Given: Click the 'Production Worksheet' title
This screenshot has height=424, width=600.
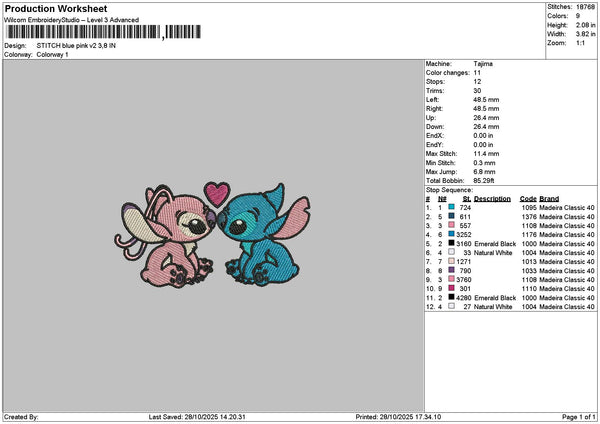Looking at the screenshot, I should (56, 9).
